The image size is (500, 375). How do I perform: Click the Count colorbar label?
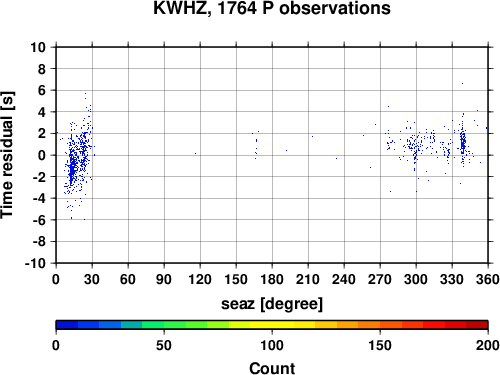[x=272, y=368]
